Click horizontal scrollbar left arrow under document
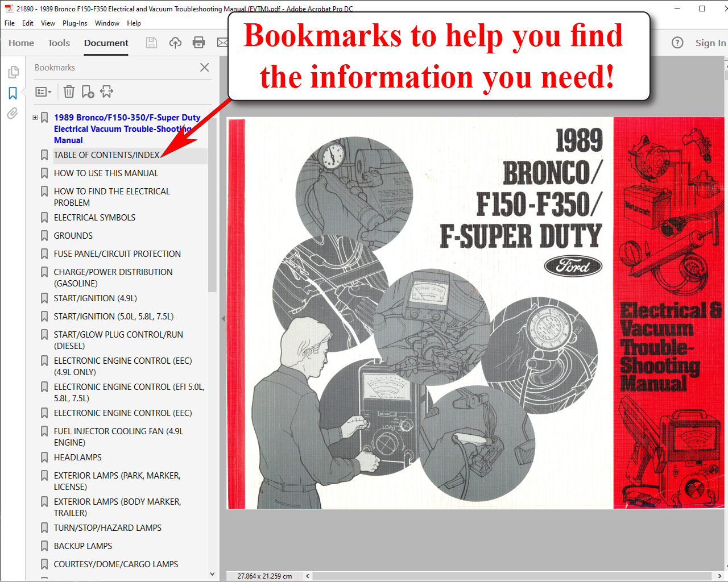The image size is (728, 582). click(x=308, y=576)
